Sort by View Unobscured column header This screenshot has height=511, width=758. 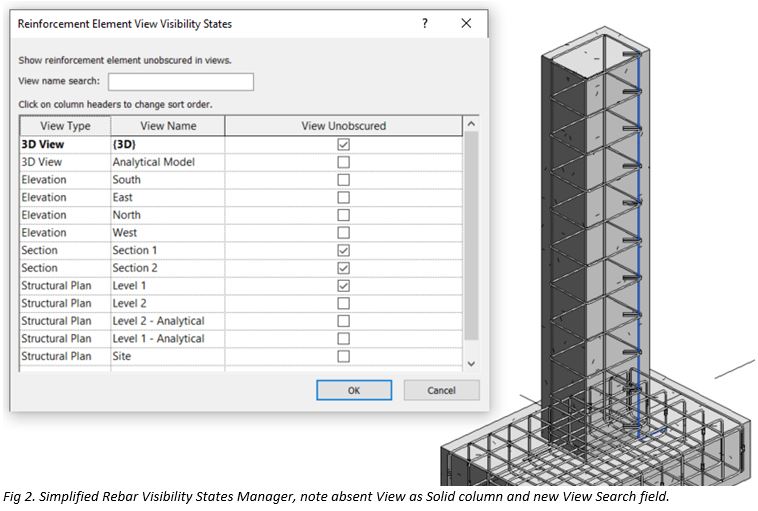tap(344, 126)
